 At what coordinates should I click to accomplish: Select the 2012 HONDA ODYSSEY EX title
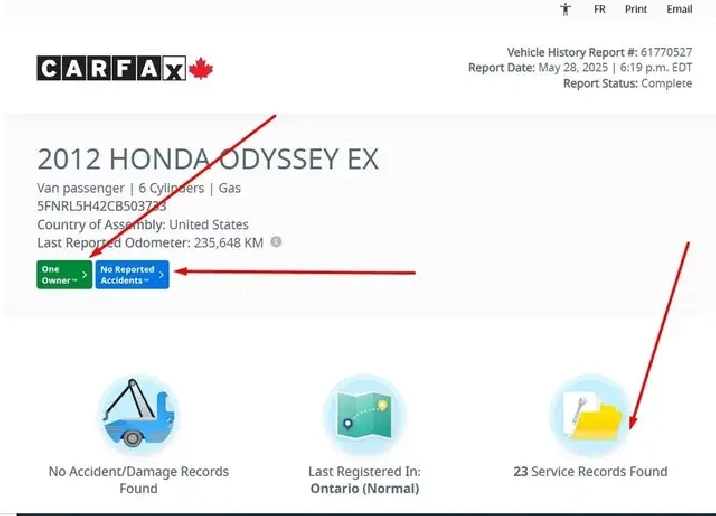coord(208,159)
